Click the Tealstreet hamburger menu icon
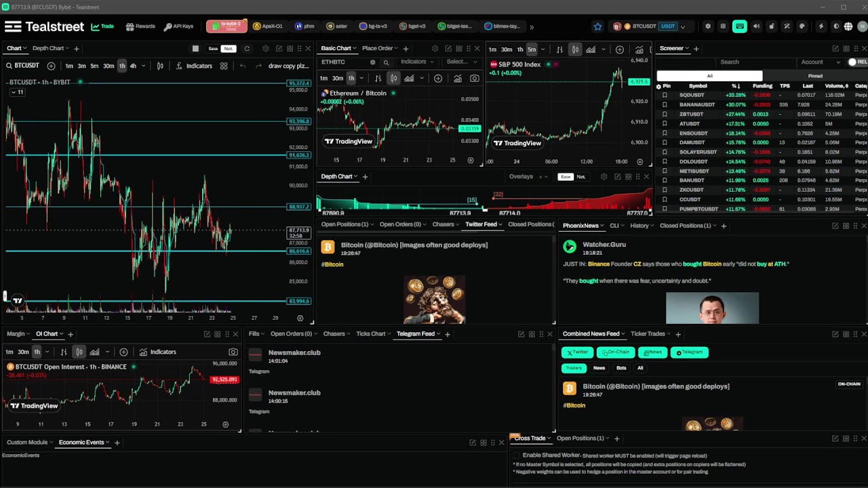This screenshot has height=488, width=868. [13, 26]
